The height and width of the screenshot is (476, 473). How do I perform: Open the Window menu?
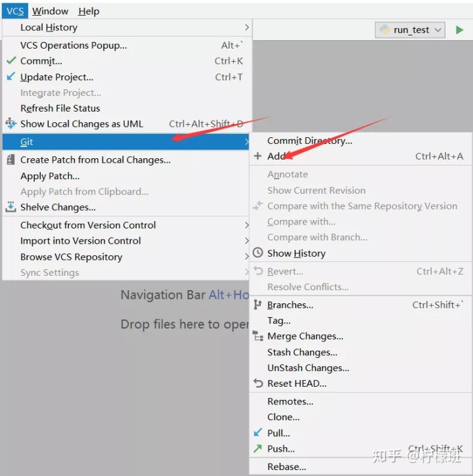pos(50,11)
